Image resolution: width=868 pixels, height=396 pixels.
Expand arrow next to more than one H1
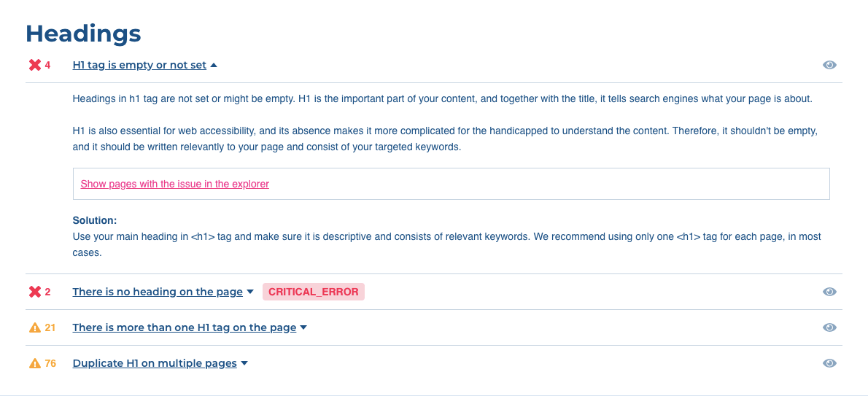(303, 328)
